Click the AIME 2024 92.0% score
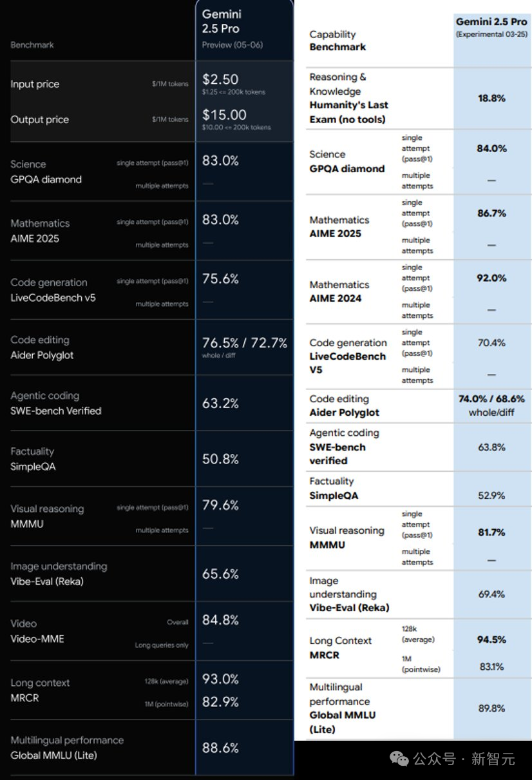Viewport: 532px width, 780px height. pyautogui.click(x=491, y=278)
